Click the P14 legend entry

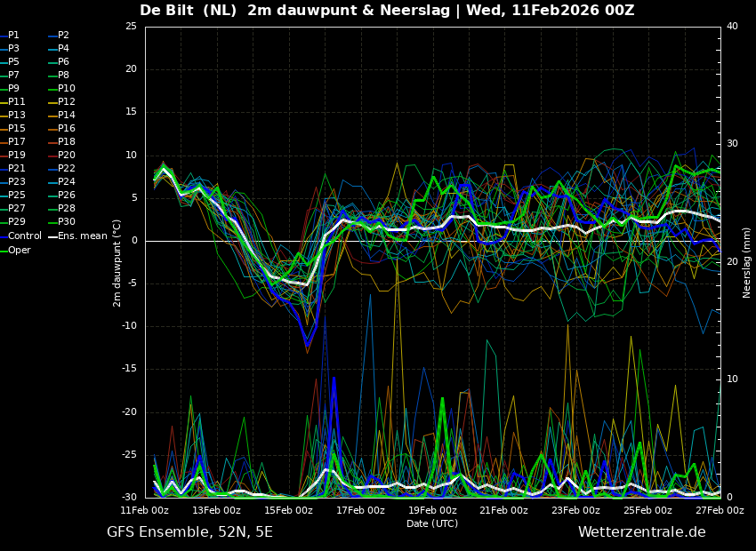(67, 116)
